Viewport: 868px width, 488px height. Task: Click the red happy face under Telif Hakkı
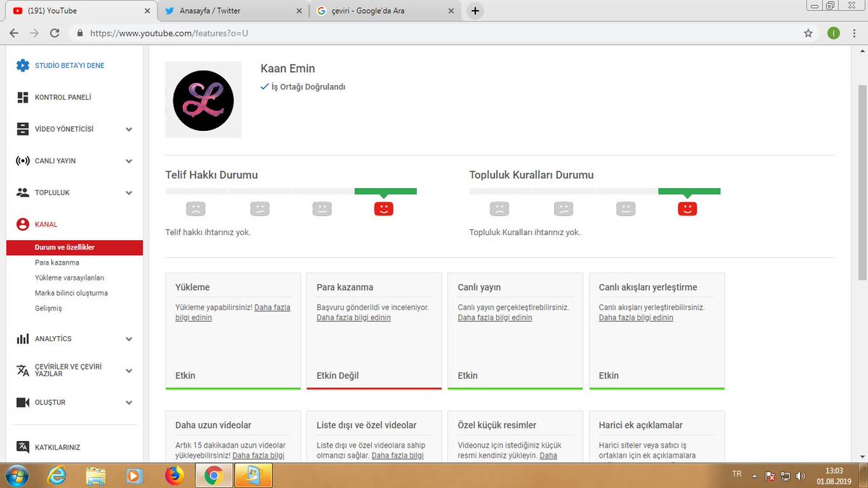tap(383, 209)
